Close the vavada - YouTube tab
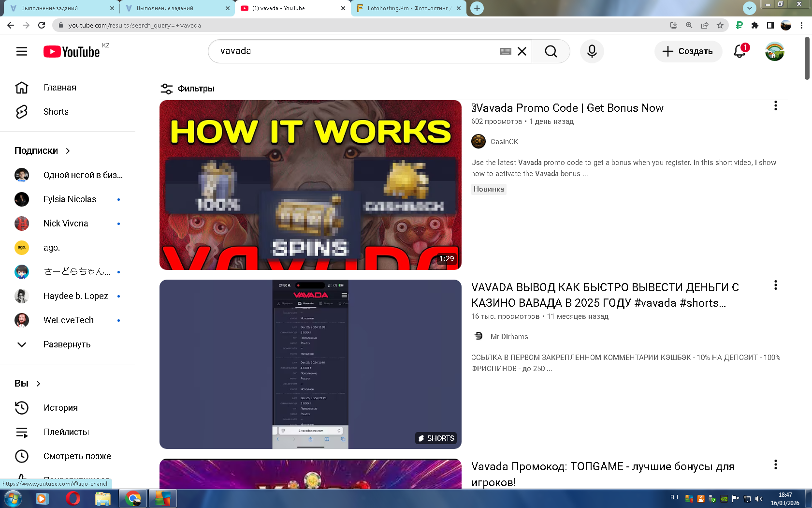812x508 pixels. (x=343, y=8)
